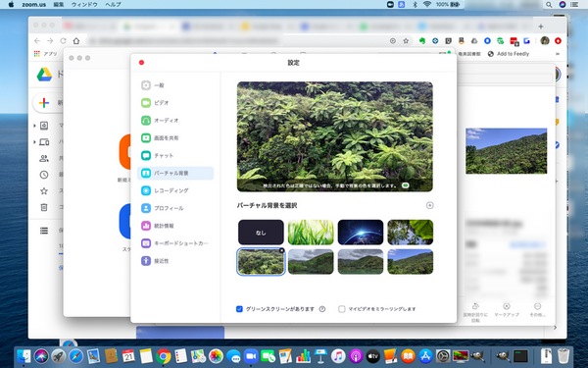Select the big leaf and sky background thumbnail

pyautogui.click(x=411, y=232)
